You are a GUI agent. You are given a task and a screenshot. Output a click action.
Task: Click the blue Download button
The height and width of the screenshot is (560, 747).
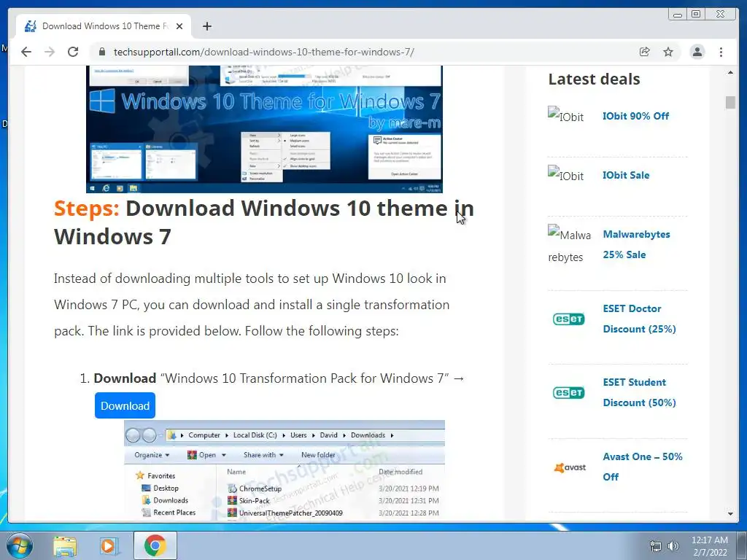click(x=125, y=405)
